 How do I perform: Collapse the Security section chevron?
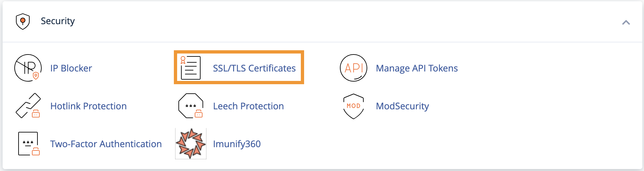coord(626,23)
